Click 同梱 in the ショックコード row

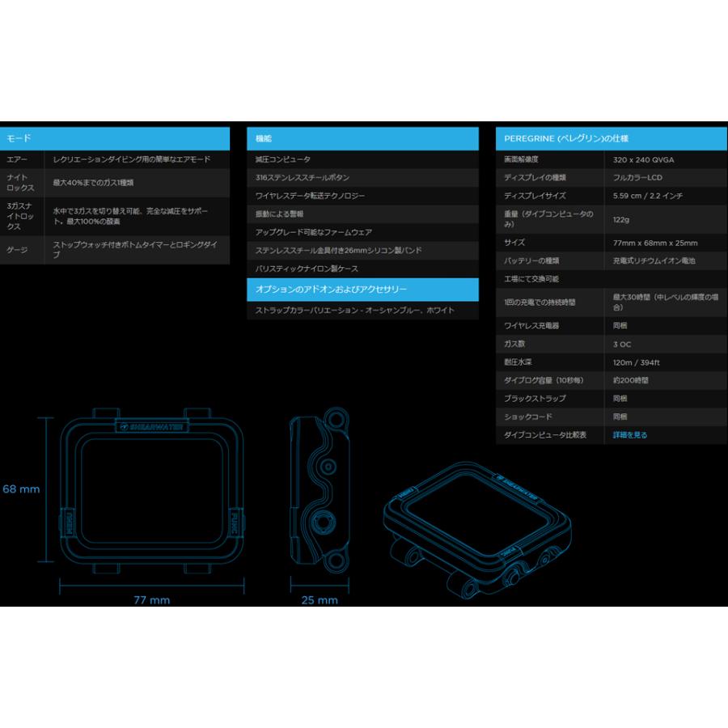click(x=620, y=417)
